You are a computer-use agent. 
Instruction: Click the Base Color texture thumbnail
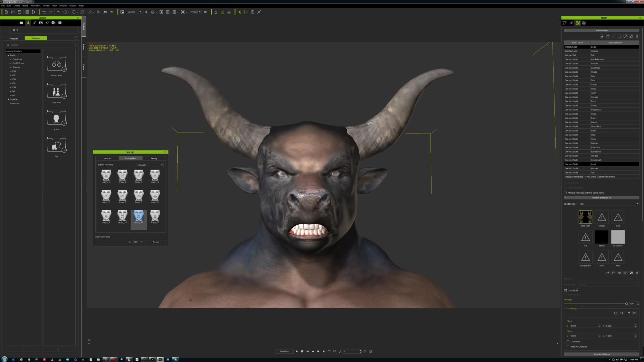[585, 217]
